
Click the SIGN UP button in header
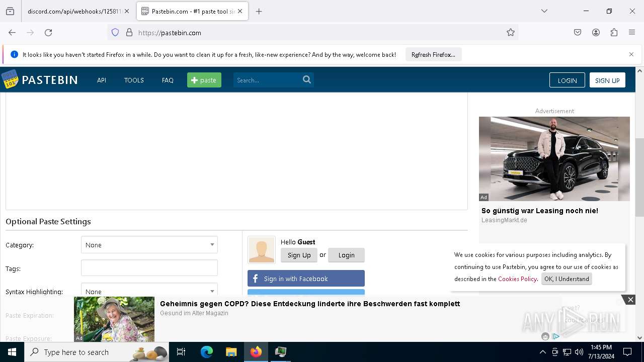click(607, 80)
